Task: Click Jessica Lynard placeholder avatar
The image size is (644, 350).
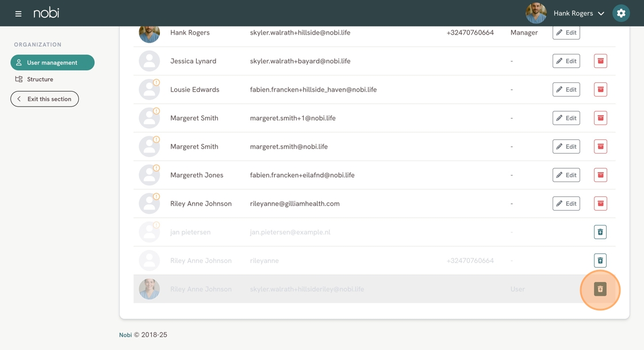Action: point(149,61)
